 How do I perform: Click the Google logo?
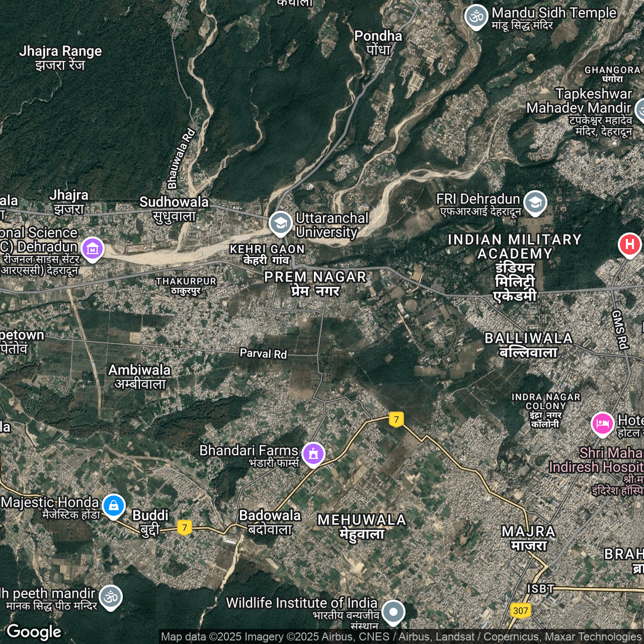coord(34,632)
